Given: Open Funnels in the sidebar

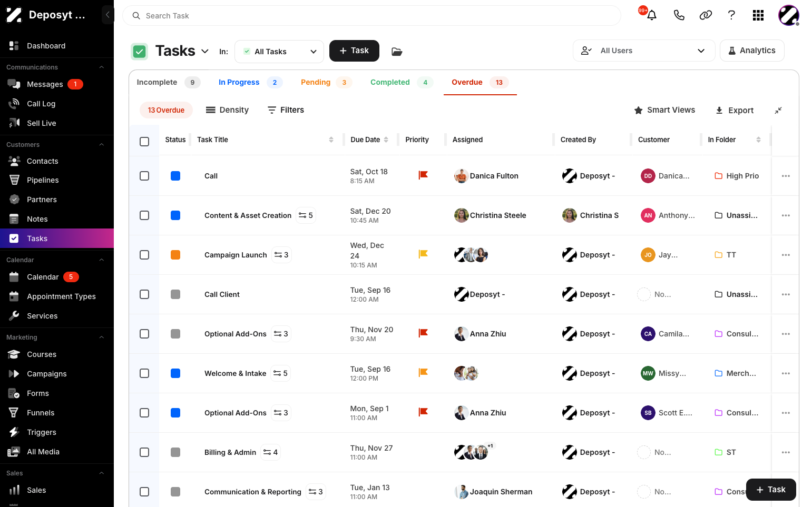Looking at the screenshot, I should (x=41, y=413).
